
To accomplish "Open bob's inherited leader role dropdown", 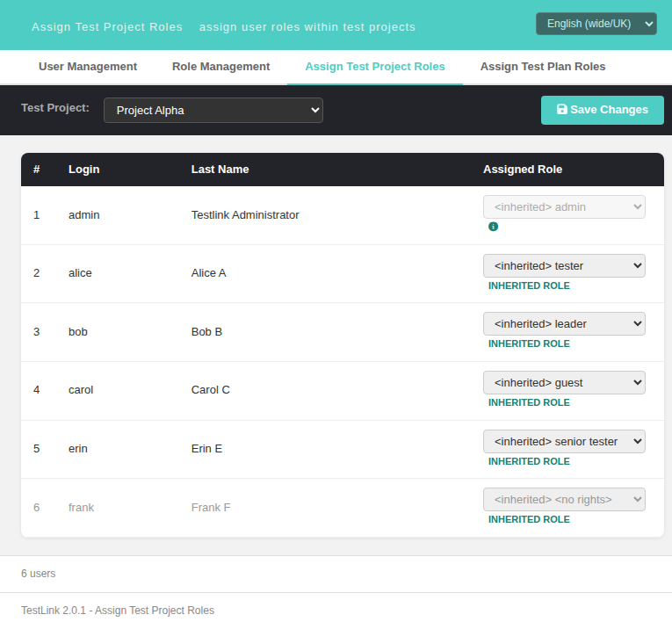I will point(564,323).
